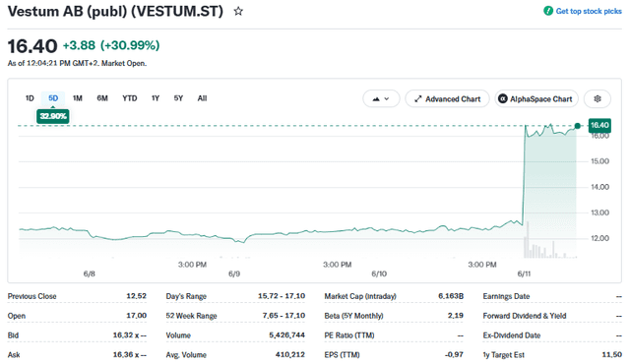Show the 5Y chart range
This screenshot has height=364, width=630.
tap(178, 98)
